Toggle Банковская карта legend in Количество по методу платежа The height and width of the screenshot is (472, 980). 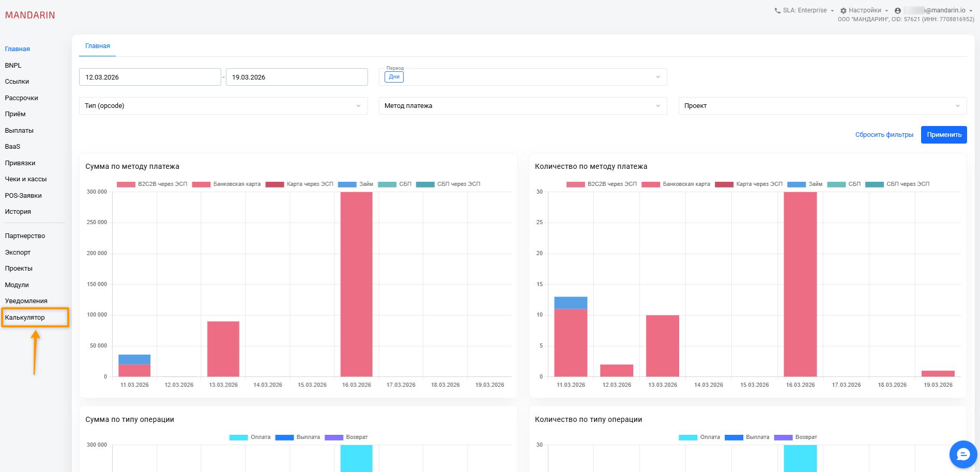677,184
